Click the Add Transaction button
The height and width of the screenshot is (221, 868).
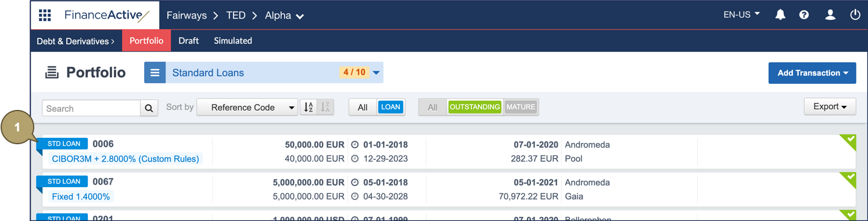pyautogui.click(x=812, y=73)
